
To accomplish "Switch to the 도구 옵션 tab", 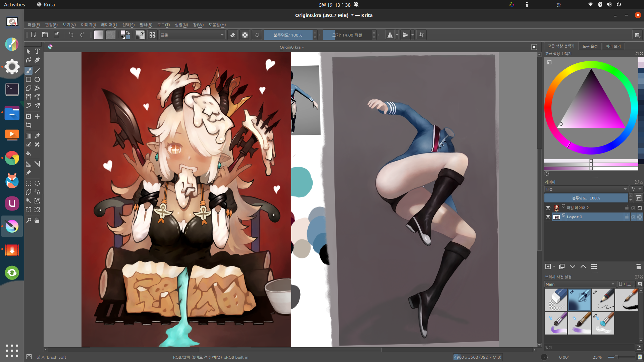I will [590, 46].
